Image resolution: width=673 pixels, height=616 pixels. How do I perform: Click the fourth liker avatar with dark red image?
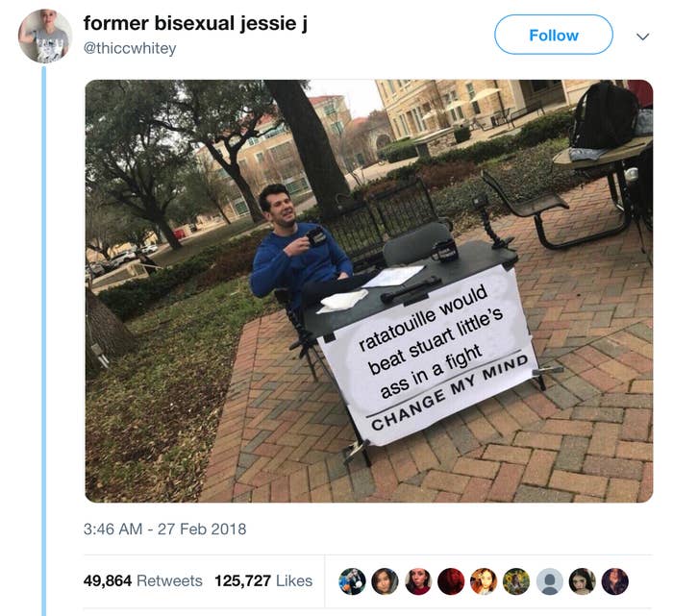point(451,581)
